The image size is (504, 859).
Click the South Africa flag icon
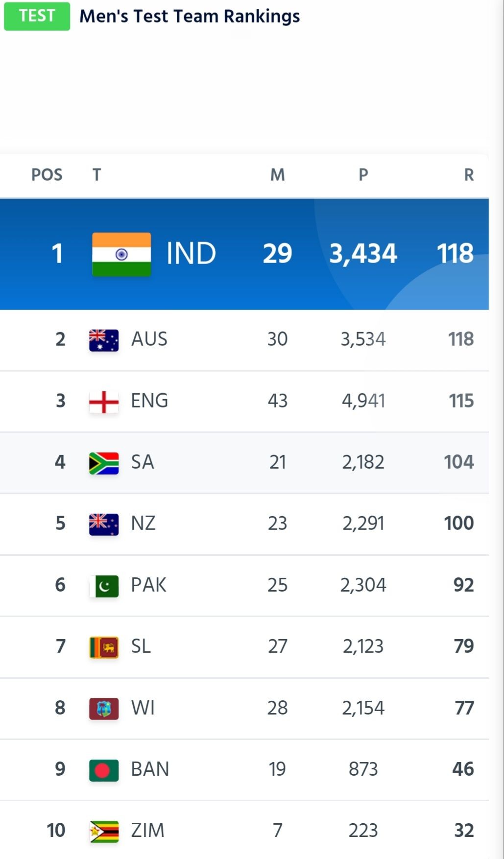[104, 463]
